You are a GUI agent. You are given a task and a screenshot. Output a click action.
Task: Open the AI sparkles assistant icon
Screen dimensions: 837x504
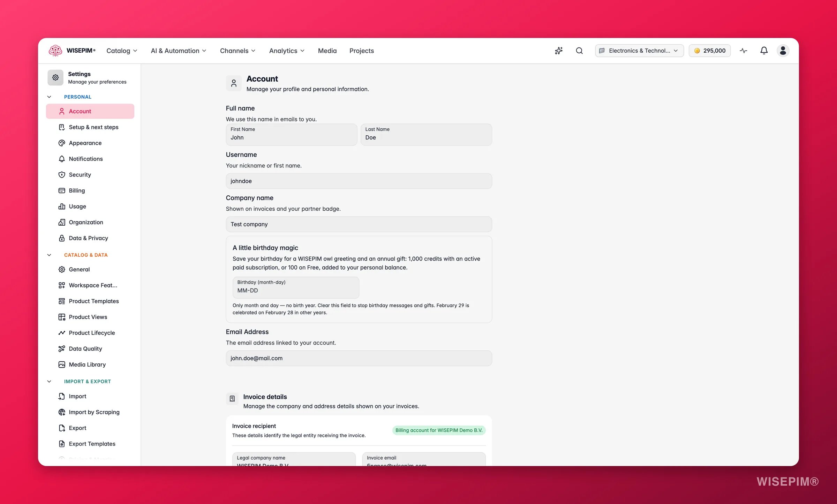[559, 51]
